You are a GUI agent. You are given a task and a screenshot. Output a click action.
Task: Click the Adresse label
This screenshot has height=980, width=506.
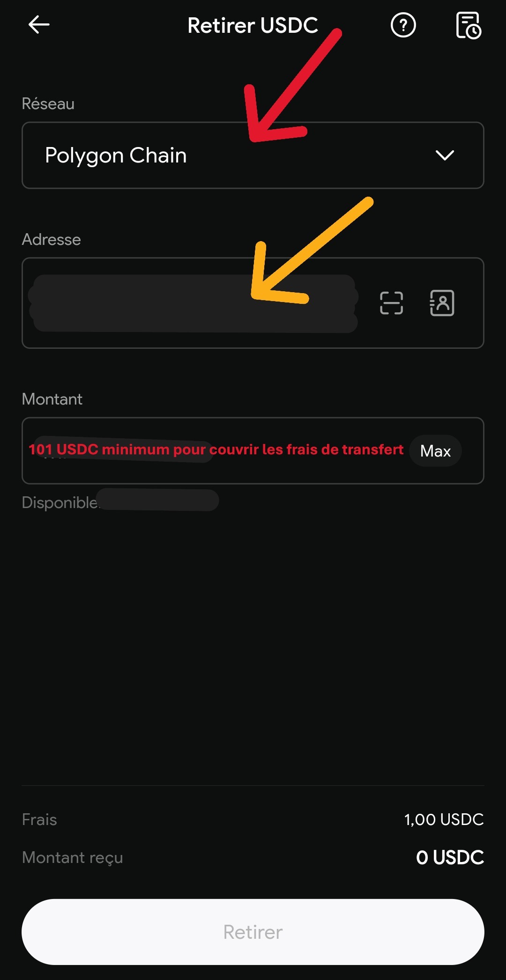coord(52,239)
